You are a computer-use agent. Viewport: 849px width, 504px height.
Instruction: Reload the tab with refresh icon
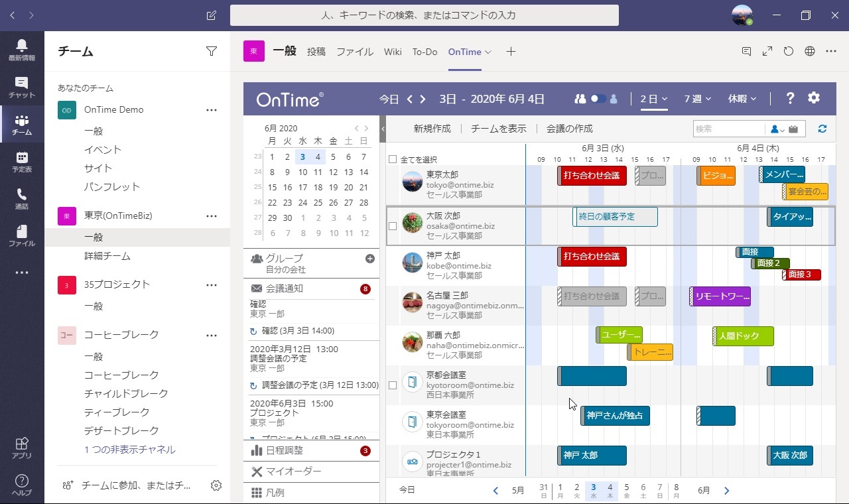(x=789, y=52)
